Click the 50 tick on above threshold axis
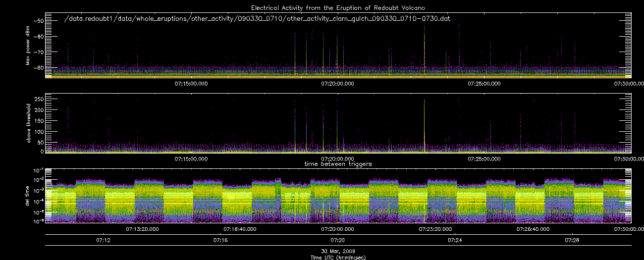This screenshot has width=644, height=260. pos(41,143)
